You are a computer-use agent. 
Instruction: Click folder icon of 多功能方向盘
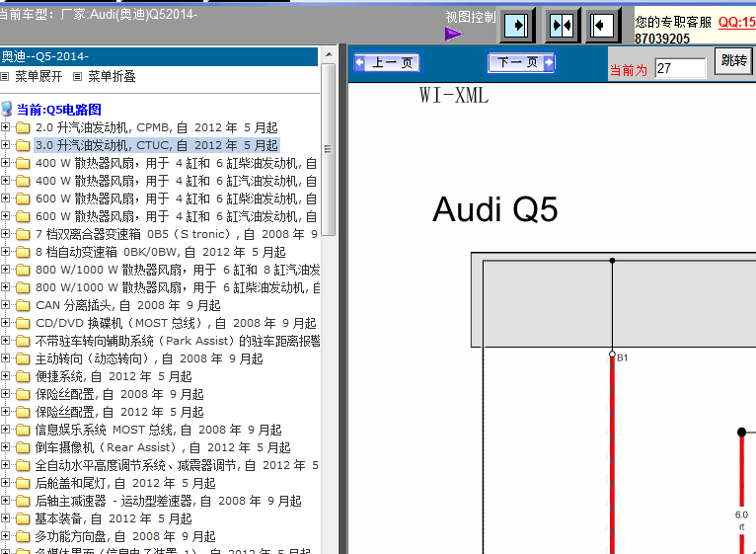tap(23, 536)
